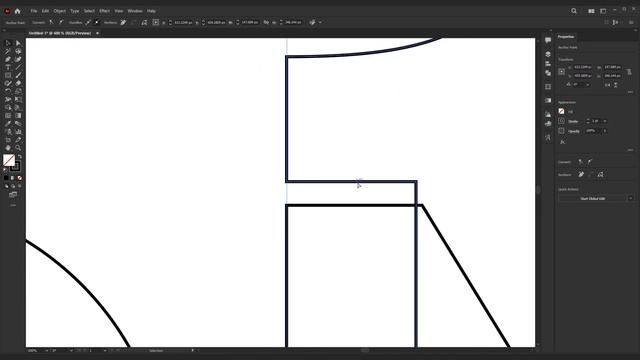Click the Edit Toolbar ellipsis button
Image resolution: width=640 pixels, height=360 pixels.
(x=13, y=205)
